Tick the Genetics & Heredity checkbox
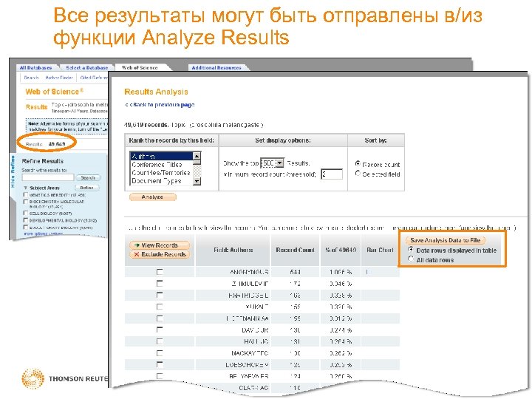532x399 pixels. pyautogui.click(x=25, y=195)
